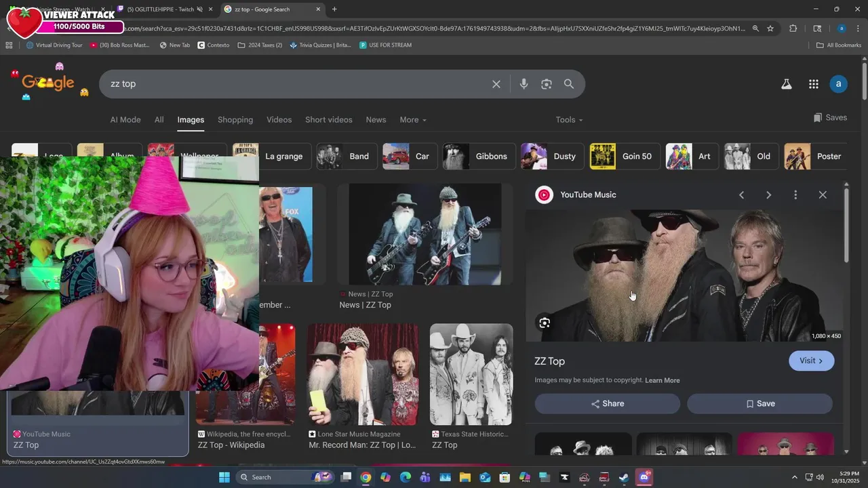The width and height of the screenshot is (868, 488).
Task: Close the image preview panel
Action: (x=823, y=195)
